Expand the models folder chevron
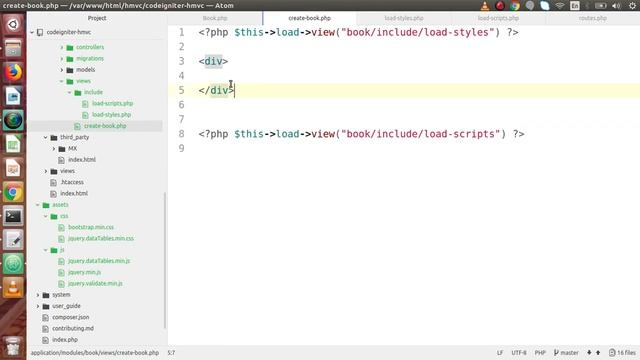This screenshot has width=640, height=360. 62,70
